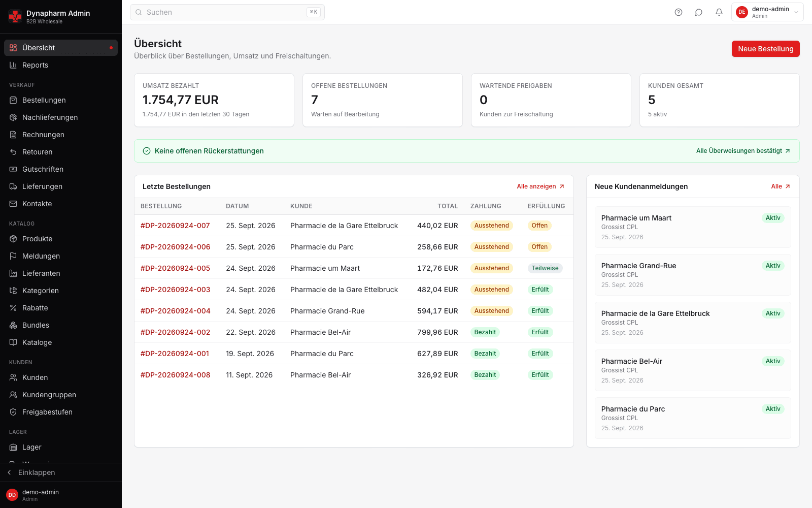
Task: Open order #DP-20260924-007
Action: click(x=175, y=226)
